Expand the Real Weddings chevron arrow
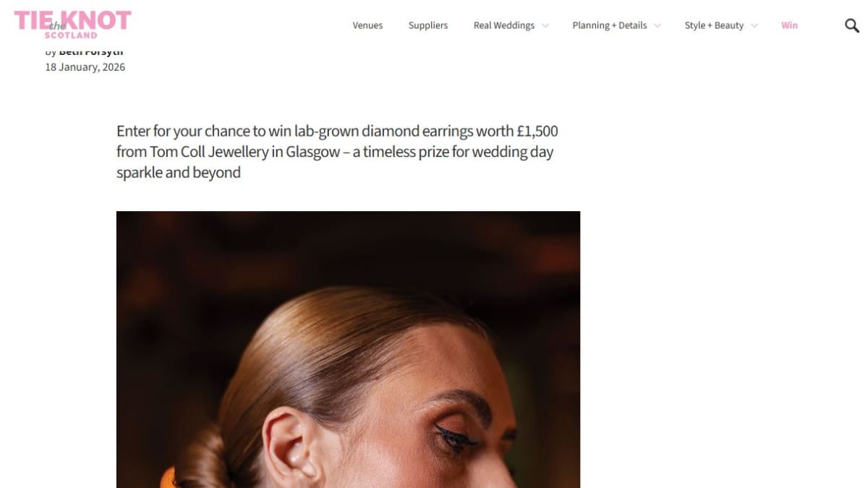This screenshot has width=868, height=488. coord(545,25)
